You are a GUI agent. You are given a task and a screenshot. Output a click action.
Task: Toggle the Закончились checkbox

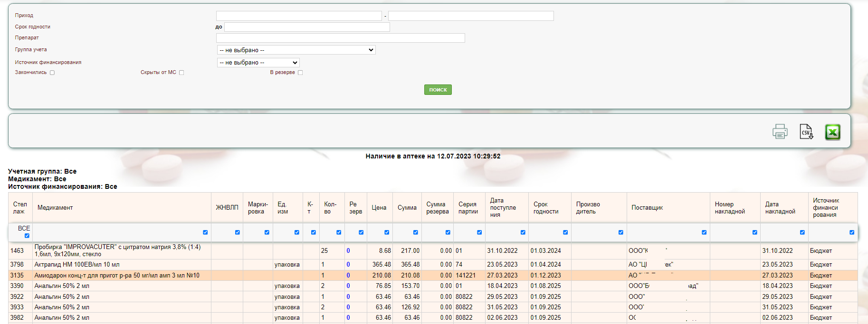52,73
